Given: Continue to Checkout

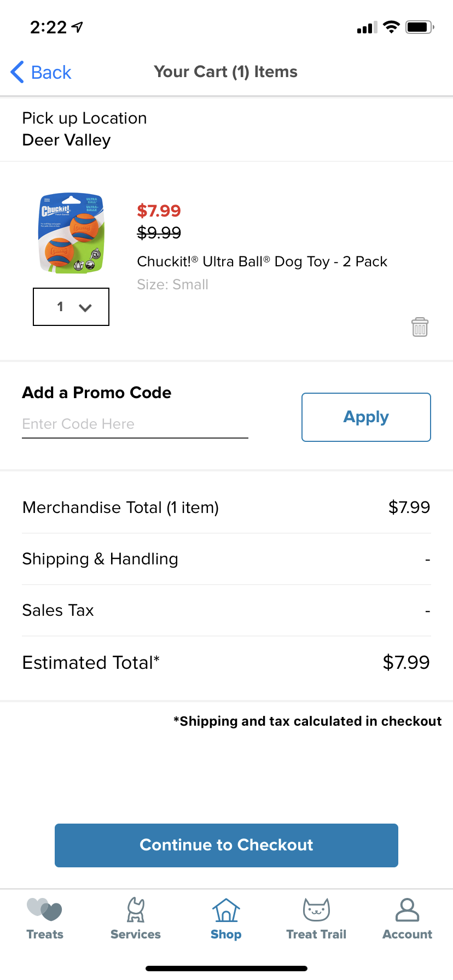Looking at the screenshot, I should [x=226, y=845].
